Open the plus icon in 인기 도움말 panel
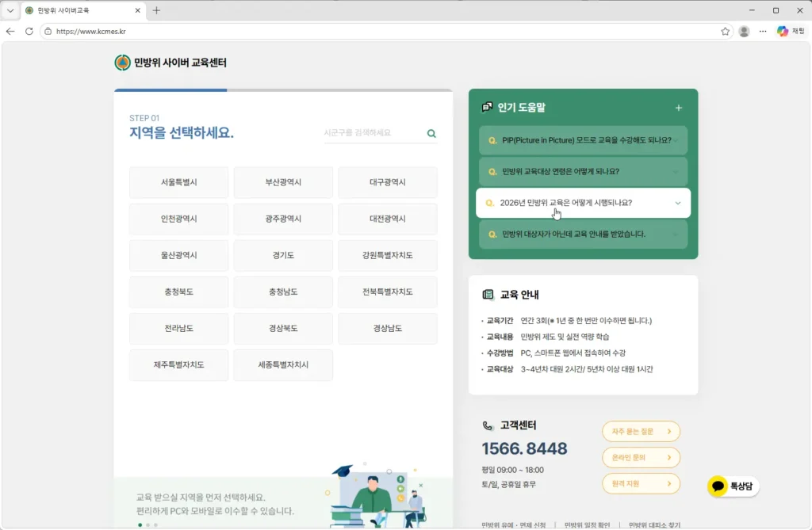The image size is (812, 530). click(x=679, y=108)
